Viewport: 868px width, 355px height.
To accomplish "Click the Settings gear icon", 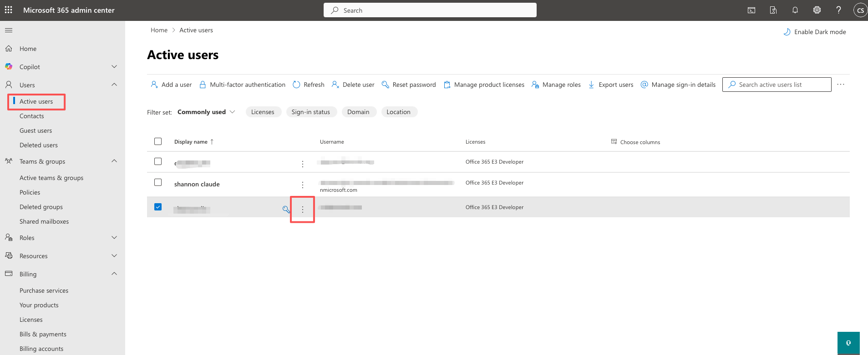I will [817, 10].
